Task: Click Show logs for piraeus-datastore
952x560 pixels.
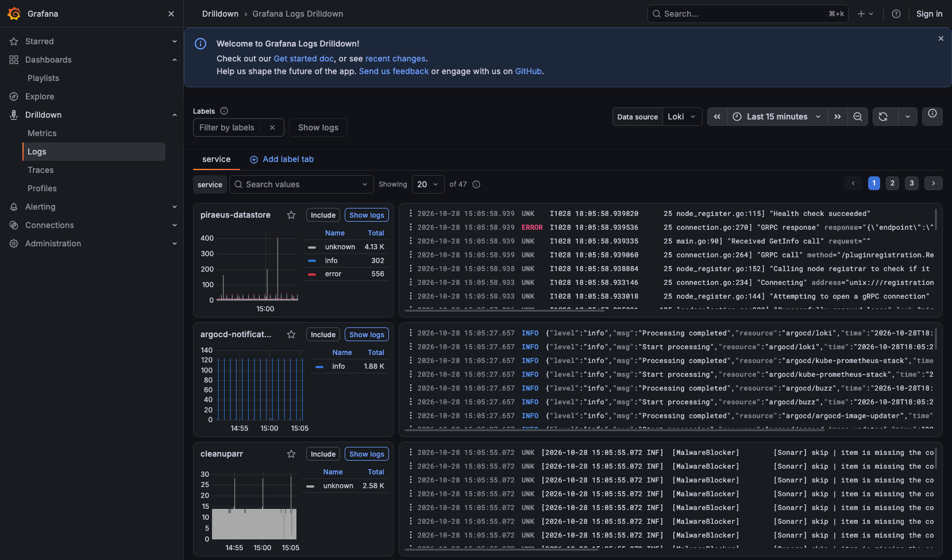Action: coord(367,215)
